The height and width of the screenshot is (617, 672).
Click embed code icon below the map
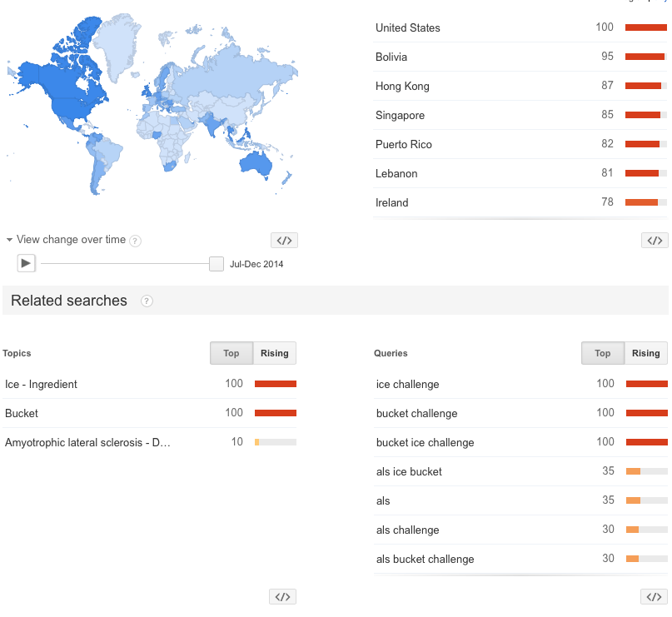284,241
